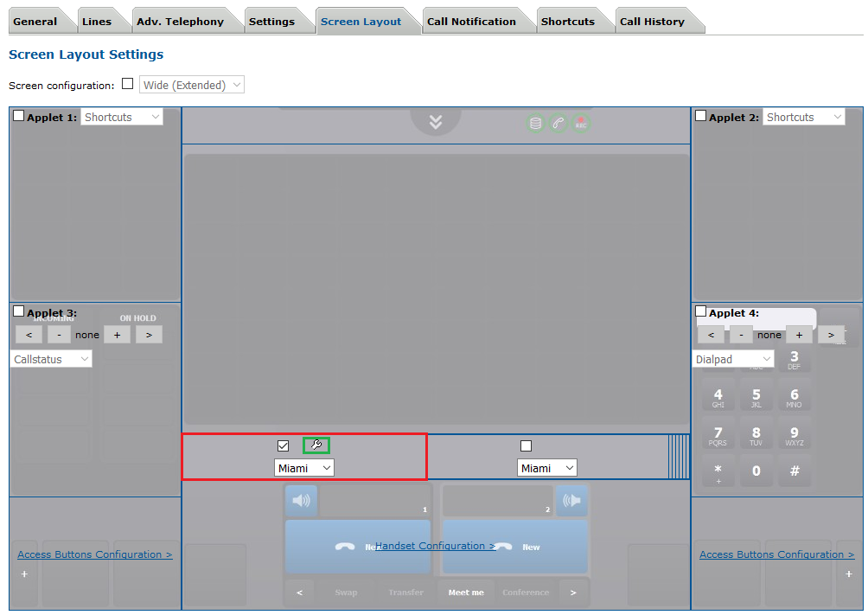Click the numbered handset display field 1

point(375,501)
